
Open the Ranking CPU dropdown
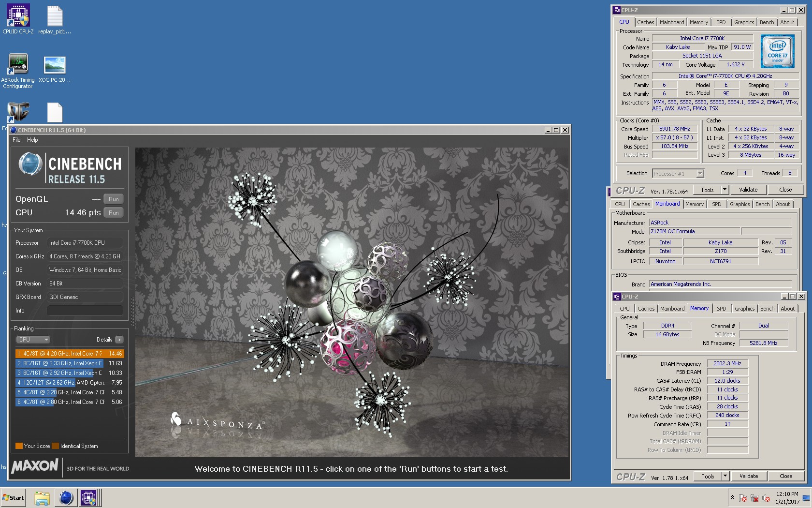33,340
